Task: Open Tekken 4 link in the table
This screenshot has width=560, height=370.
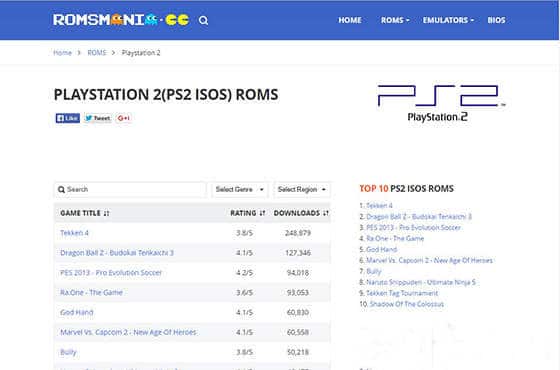Action: pos(74,233)
